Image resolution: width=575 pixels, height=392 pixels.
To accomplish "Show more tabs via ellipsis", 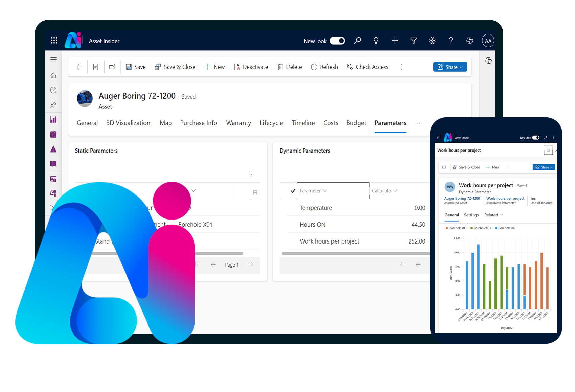I will (x=417, y=123).
